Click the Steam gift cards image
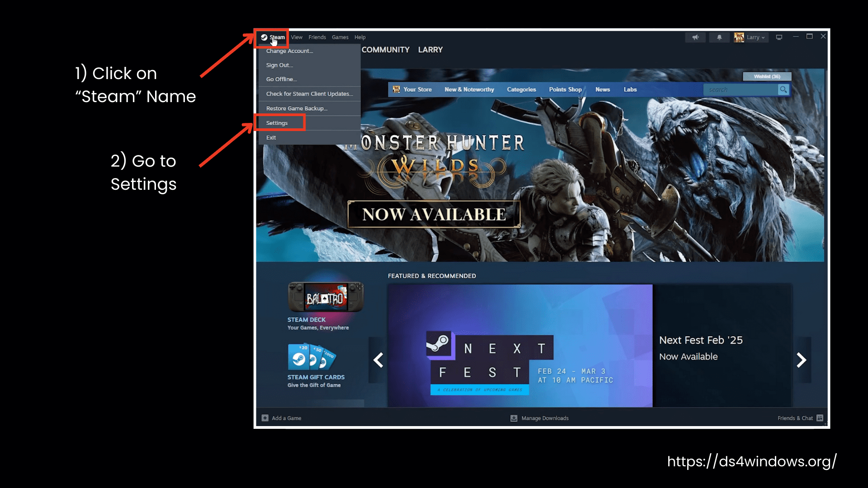Screen dimensions: 868x488 [311, 357]
